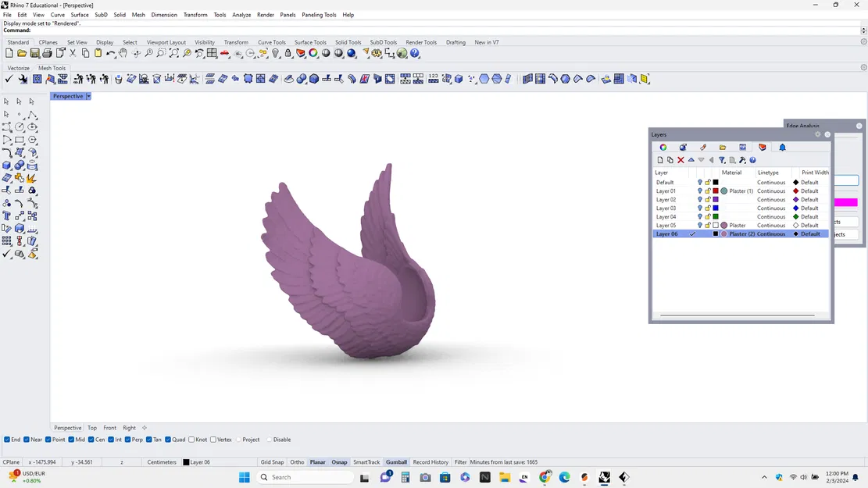Click the light bulb Hide objects icon
This screenshot has width=868, height=488.
276,53
